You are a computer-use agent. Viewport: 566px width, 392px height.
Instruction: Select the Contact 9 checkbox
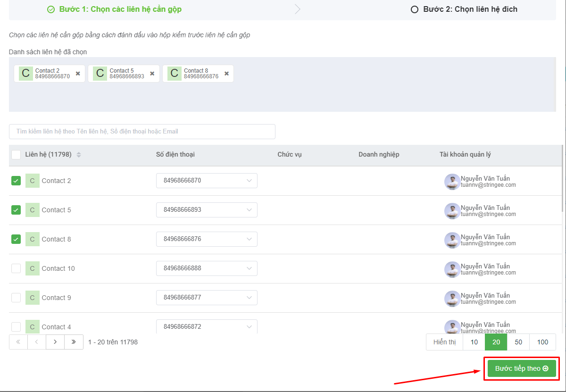16,298
